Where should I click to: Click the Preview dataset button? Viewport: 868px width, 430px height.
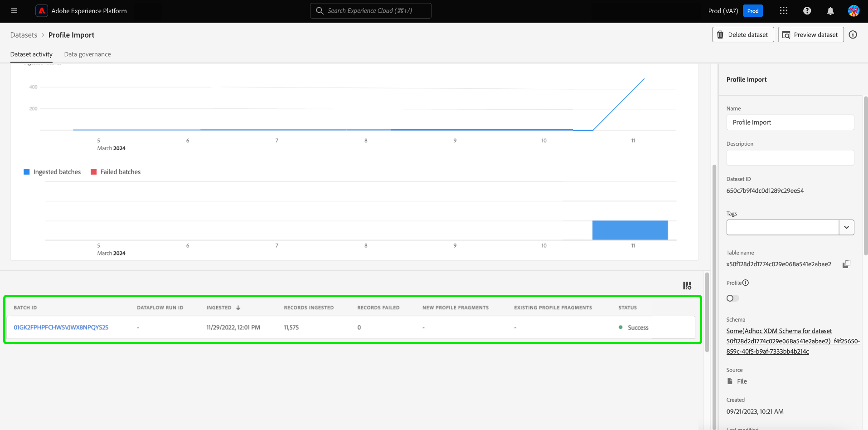(811, 35)
